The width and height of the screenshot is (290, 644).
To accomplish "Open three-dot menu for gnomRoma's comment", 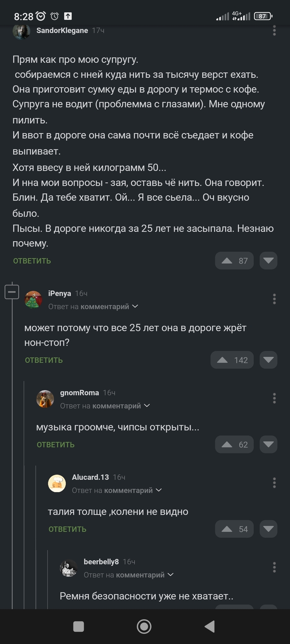I will coord(274,398).
